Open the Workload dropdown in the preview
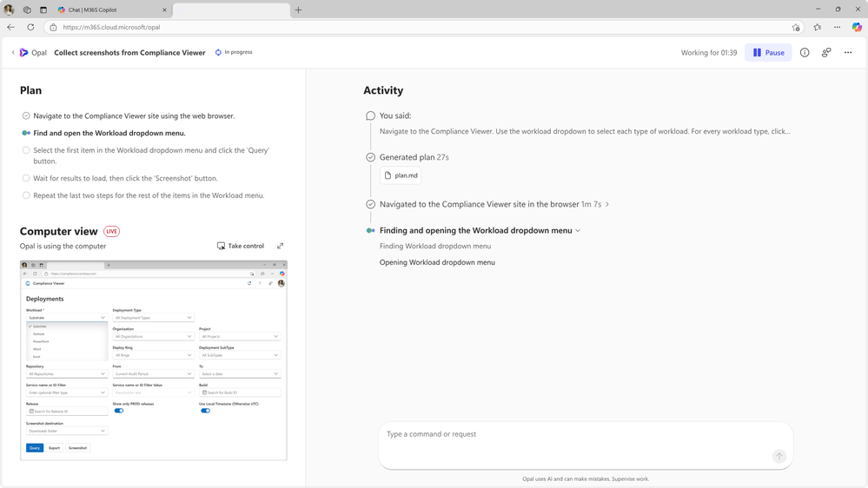This screenshot has width=868, height=488. click(66, 318)
